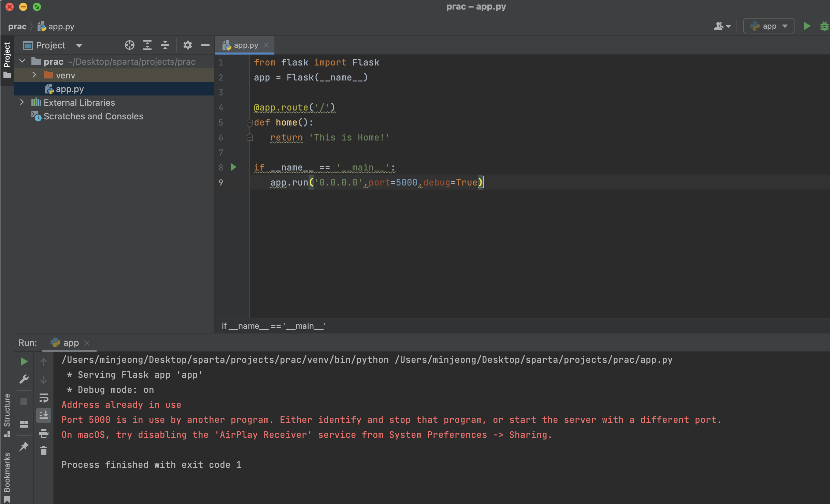
Task: Hide the Project tool window
Action: 205,45
